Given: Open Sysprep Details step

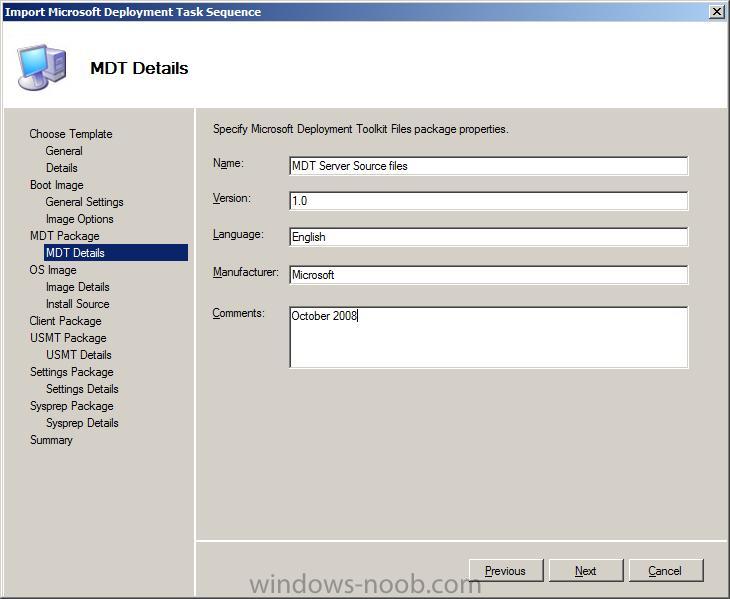Looking at the screenshot, I should [82, 423].
